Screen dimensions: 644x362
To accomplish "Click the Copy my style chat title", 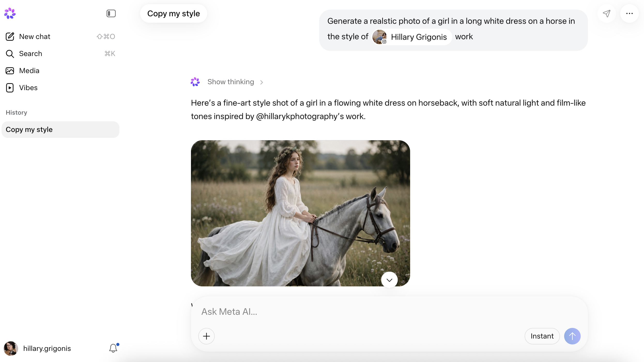I will [x=174, y=13].
